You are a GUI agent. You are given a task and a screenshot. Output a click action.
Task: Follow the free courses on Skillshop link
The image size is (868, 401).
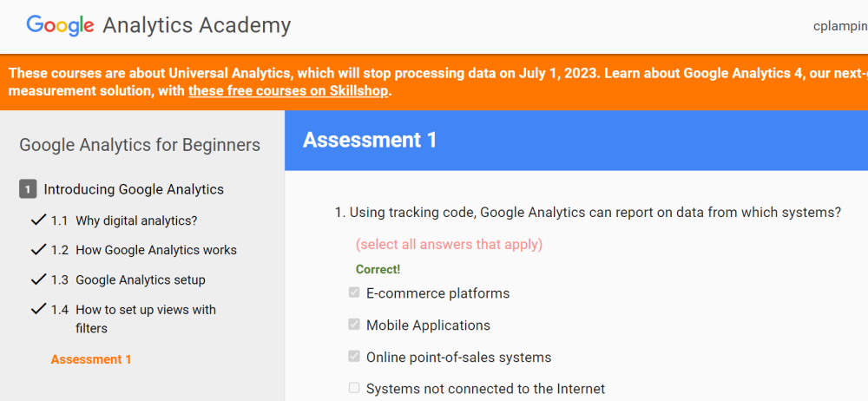tap(288, 90)
